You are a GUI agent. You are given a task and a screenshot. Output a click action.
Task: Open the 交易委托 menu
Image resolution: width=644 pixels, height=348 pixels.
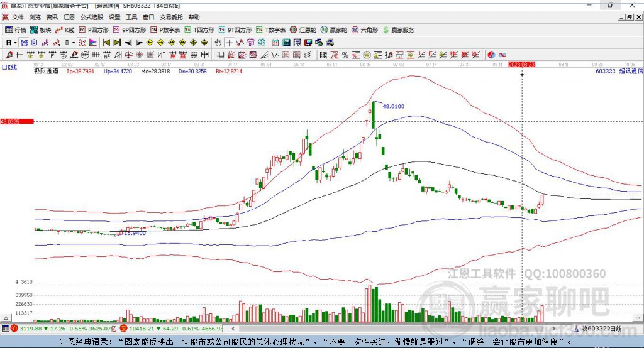pyautogui.click(x=171, y=17)
